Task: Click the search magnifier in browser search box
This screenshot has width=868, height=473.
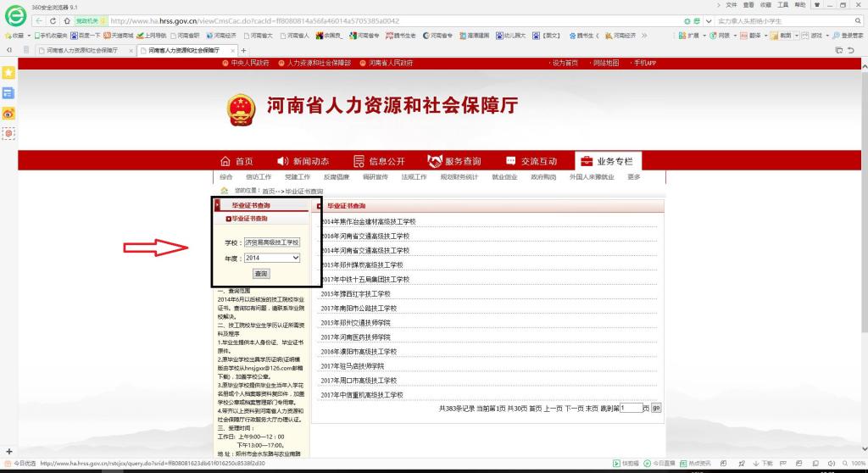Action: [858, 21]
